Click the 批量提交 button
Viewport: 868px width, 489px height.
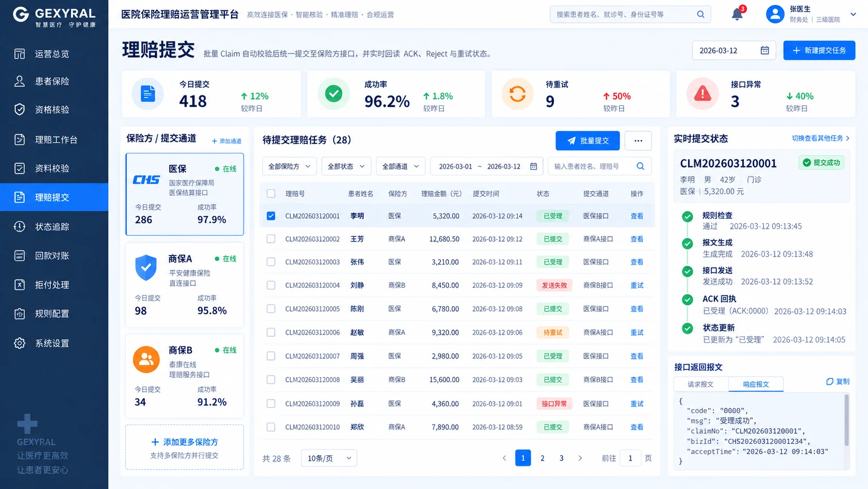tap(588, 141)
